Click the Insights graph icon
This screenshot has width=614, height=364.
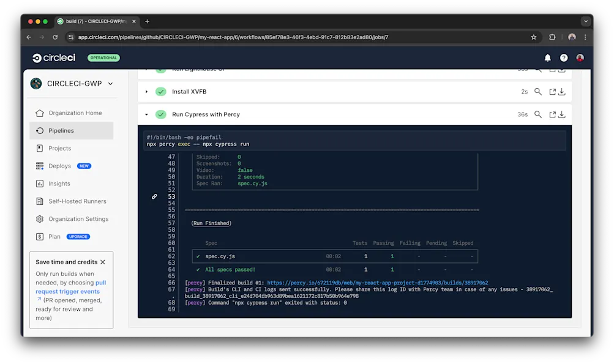(38, 184)
